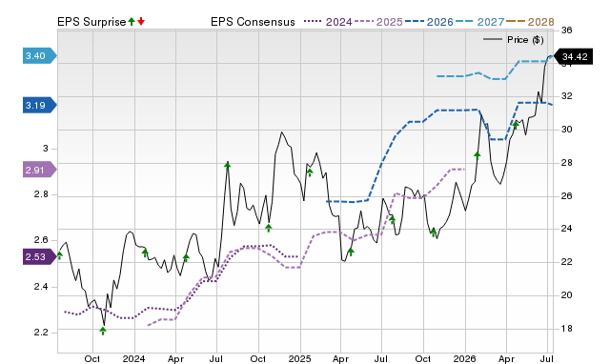
Task: Click the 2.6 EPS axis label
Action: (x=41, y=240)
